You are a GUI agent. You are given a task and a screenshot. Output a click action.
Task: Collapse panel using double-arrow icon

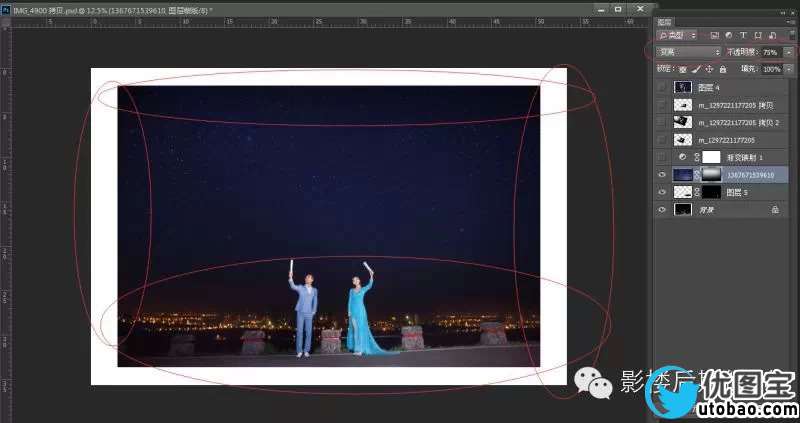click(783, 13)
